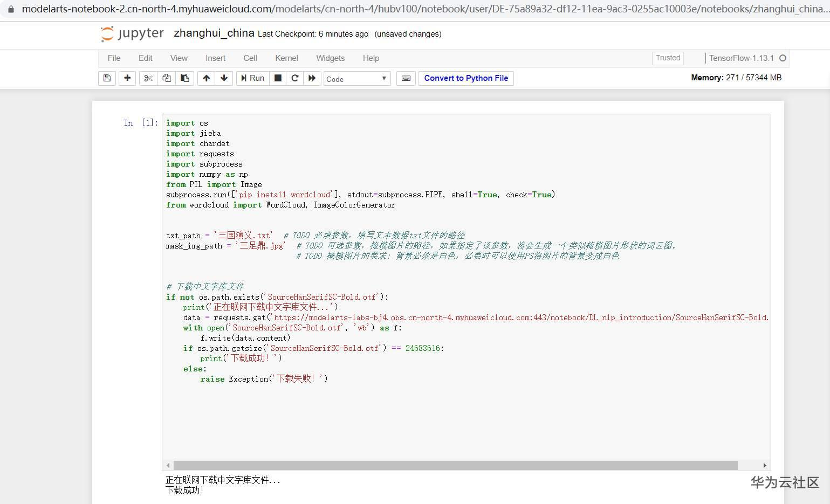Click the 'import numpy as np' line
The height and width of the screenshot is (504, 830).
[207, 174]
